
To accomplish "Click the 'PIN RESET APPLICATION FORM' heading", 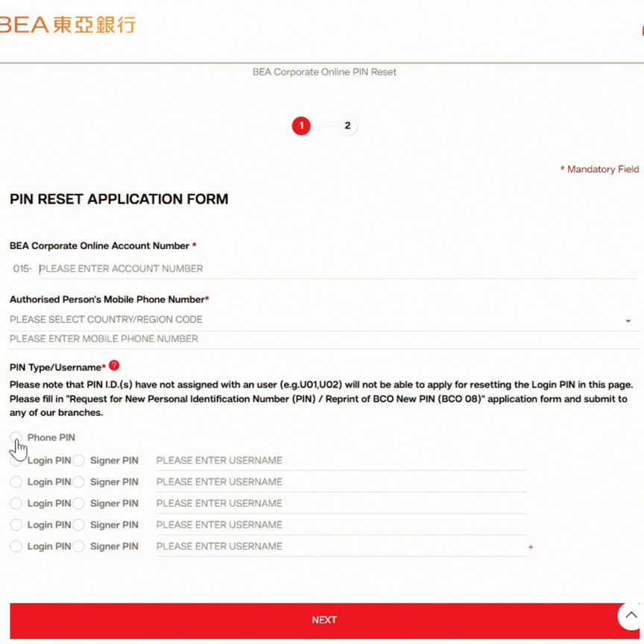I will (119, 199).
